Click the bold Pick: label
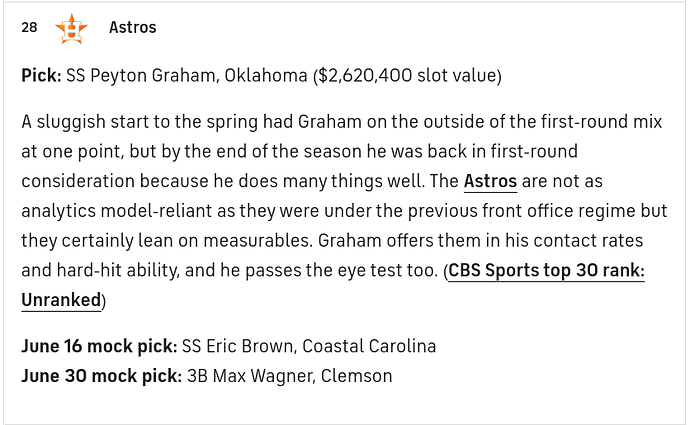 [x=41, y=76]
